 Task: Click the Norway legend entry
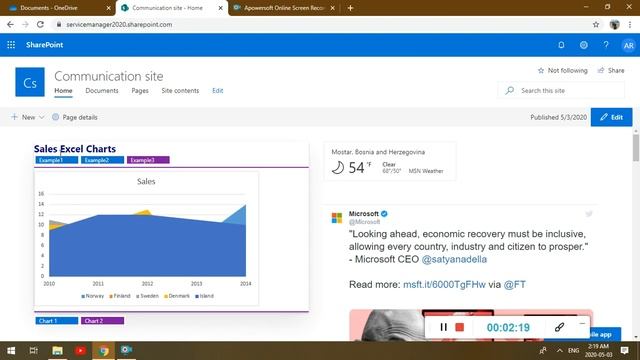pyautogui.click(x=93, y=296)
